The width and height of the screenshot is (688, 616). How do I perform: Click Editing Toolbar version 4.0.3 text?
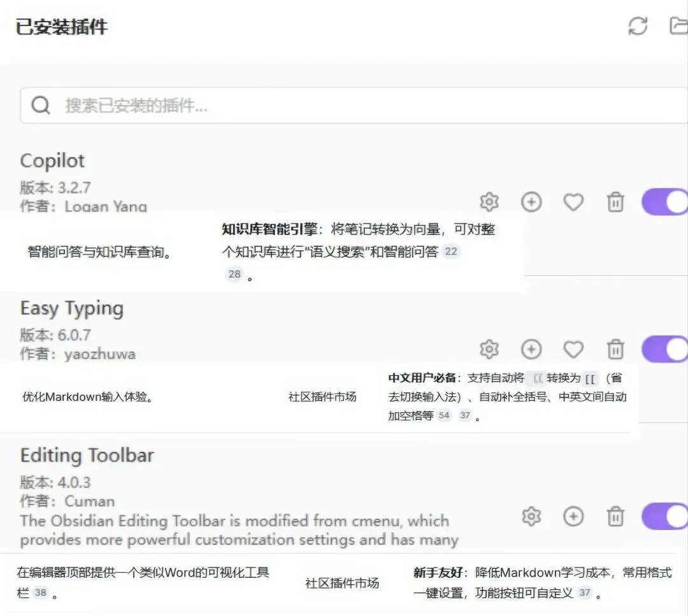tap(55, 483)
